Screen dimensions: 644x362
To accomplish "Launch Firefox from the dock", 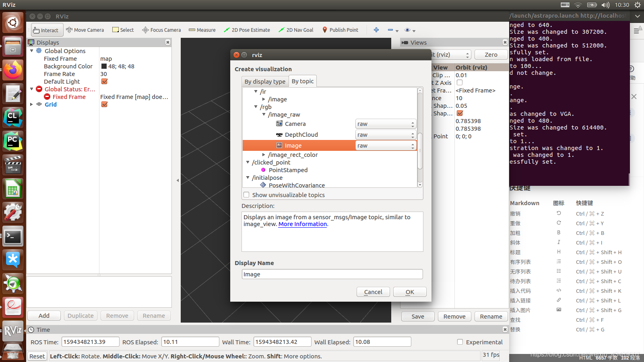I will 13,70.
